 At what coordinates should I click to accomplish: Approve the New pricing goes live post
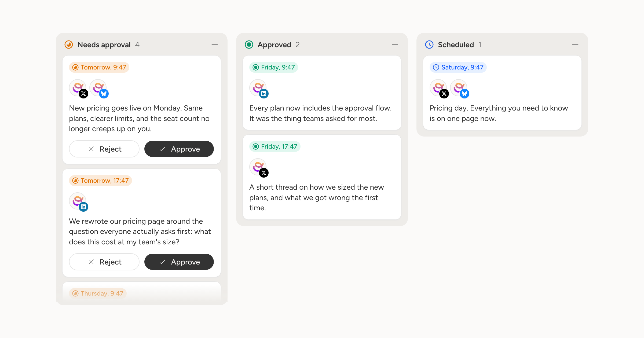(x=179, y=149)
